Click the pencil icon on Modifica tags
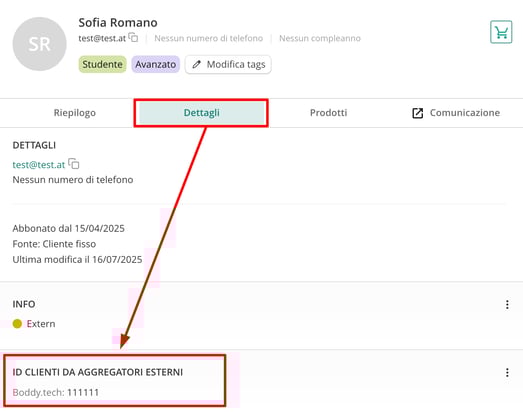 coord(196,64)
